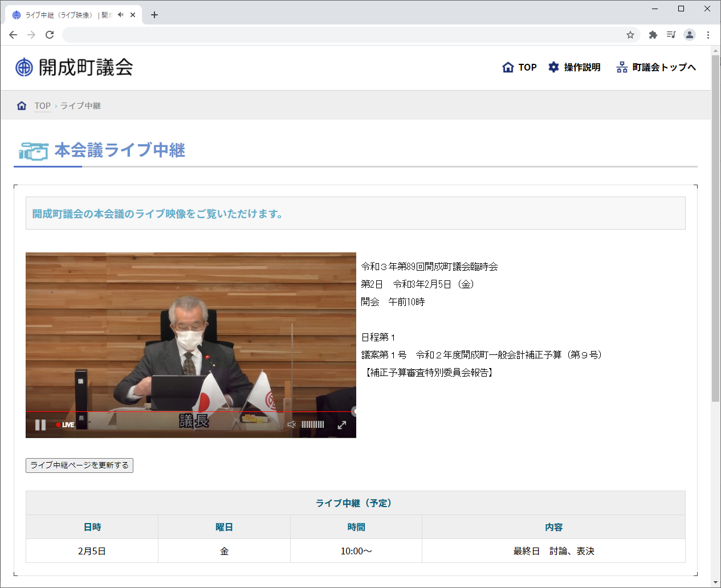The image size is (721, 588).
Task: Click the 時間 column header
Action: point(356,527)
